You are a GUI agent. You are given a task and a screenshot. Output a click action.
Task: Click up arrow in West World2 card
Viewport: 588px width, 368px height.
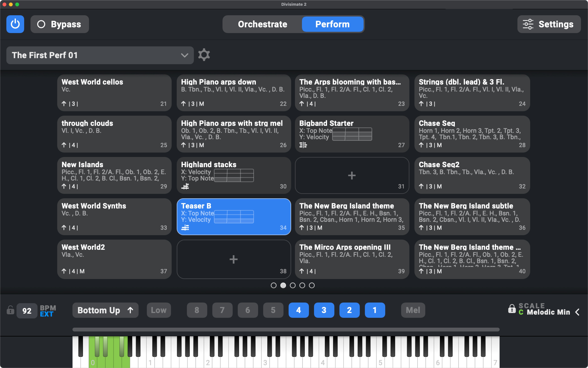coord(64,271)
